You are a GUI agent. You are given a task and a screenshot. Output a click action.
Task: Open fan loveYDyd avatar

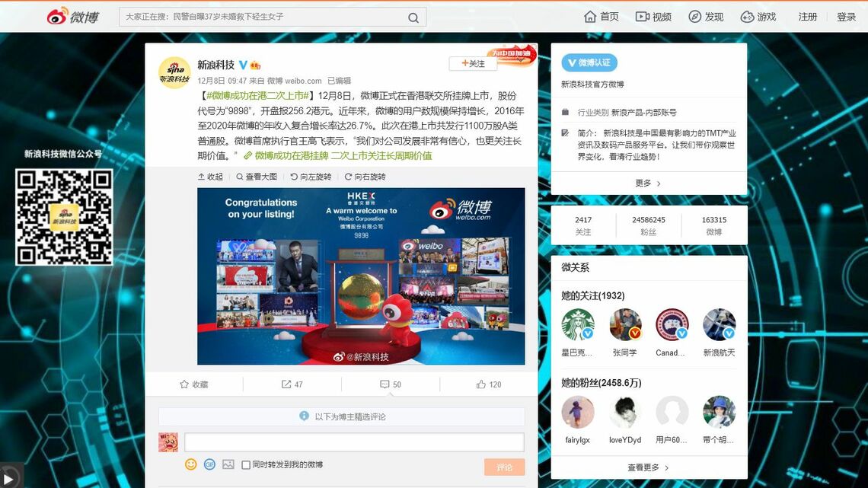(x=625, y=412)
